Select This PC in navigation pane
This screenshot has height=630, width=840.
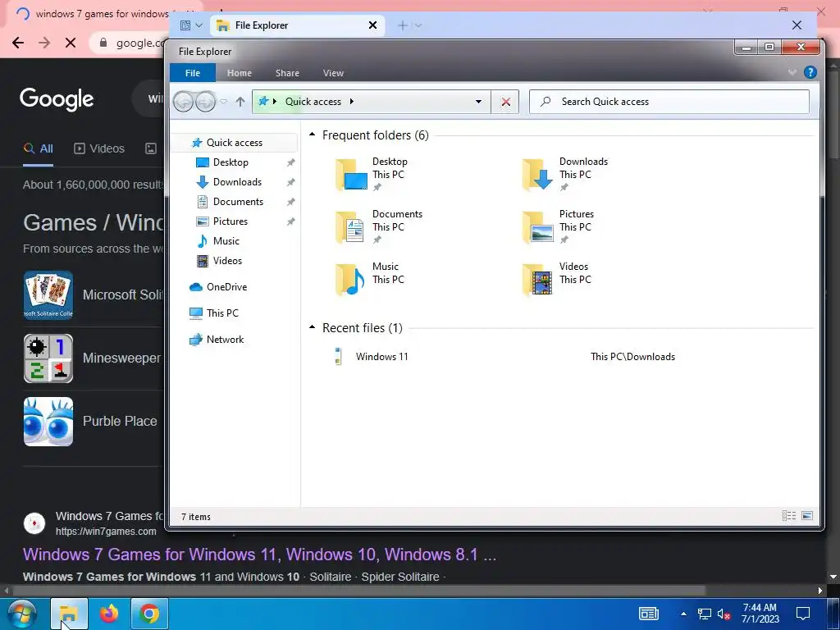click(x=222, y=313)
